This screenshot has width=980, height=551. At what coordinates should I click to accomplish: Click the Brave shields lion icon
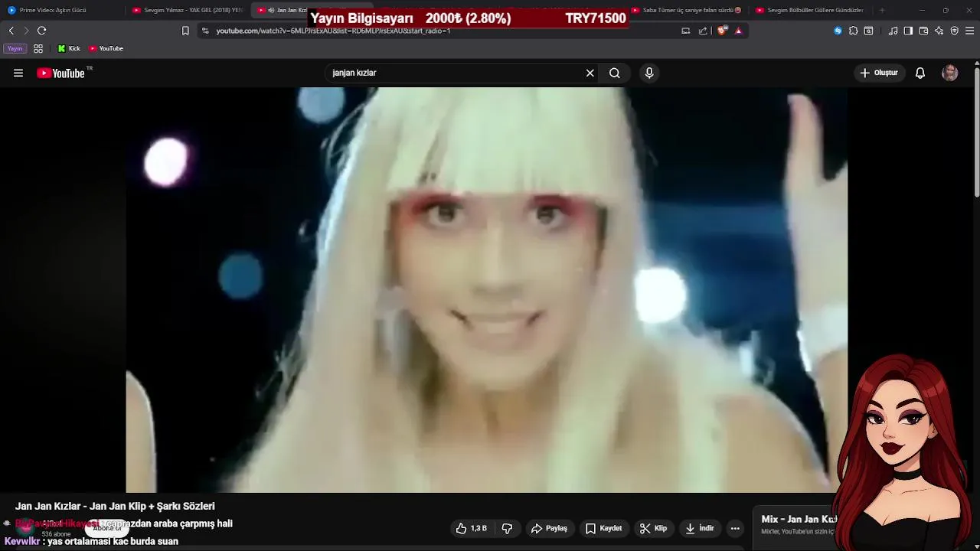coord(722,31)
